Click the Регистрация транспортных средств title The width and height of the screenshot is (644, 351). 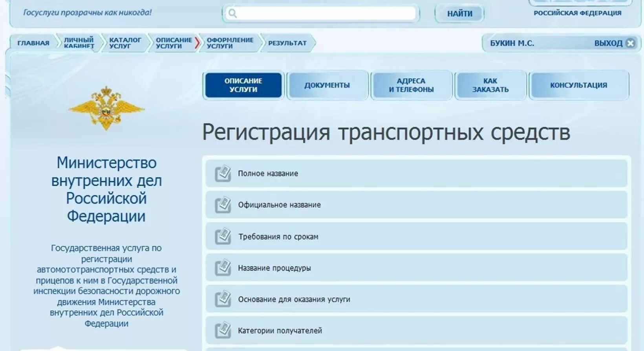click(x=386, y=132)
